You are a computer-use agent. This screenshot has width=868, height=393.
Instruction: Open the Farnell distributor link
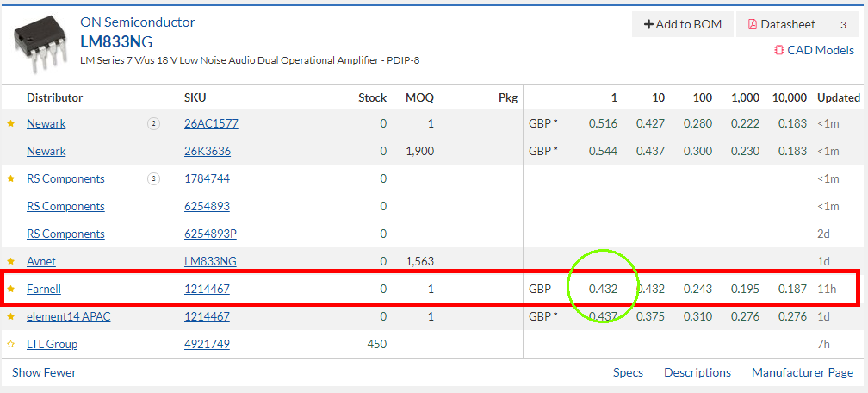(x=43, y=289)
